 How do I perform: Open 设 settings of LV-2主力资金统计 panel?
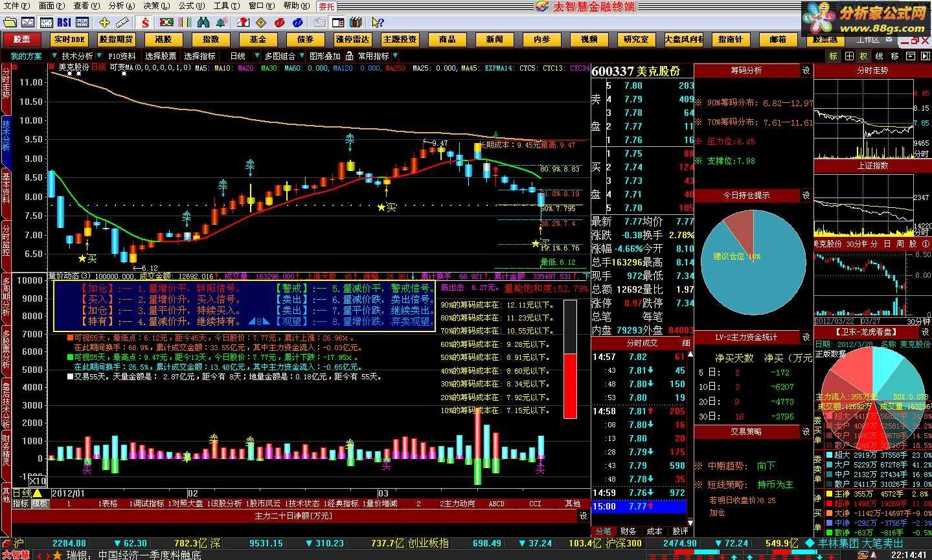pos(806,337)
